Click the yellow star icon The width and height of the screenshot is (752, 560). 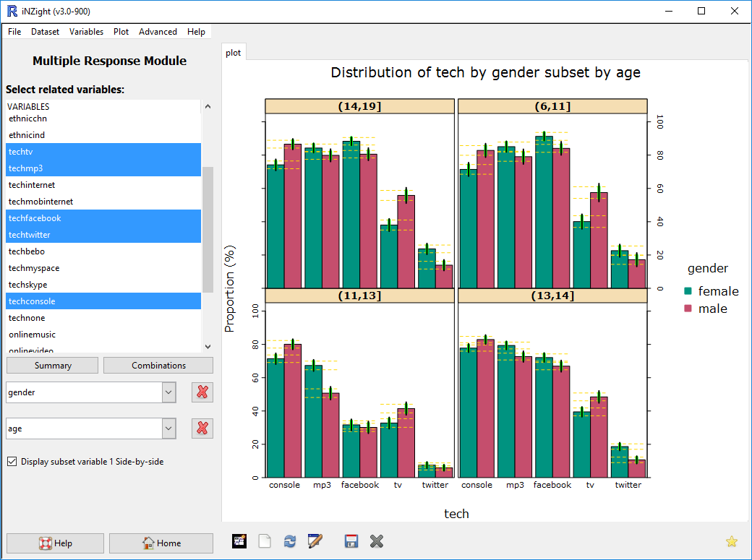(x=732, y=540)
